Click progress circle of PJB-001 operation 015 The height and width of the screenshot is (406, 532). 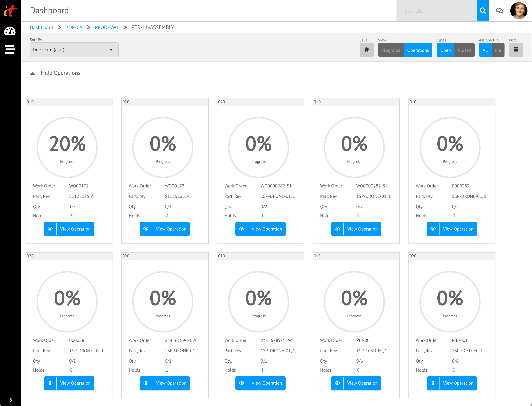[x=354, y=302]
